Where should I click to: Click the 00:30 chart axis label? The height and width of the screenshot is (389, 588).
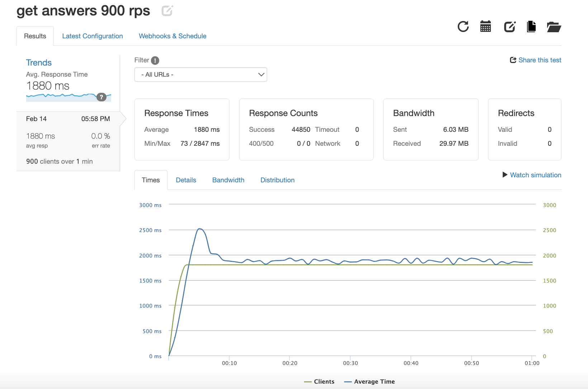(350, 363)
